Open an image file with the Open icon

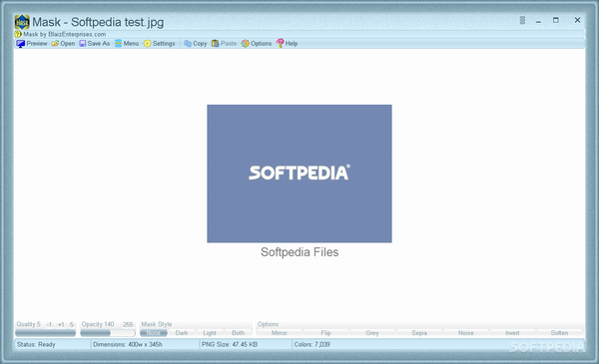pyautogui.click(x=55, y=44)
